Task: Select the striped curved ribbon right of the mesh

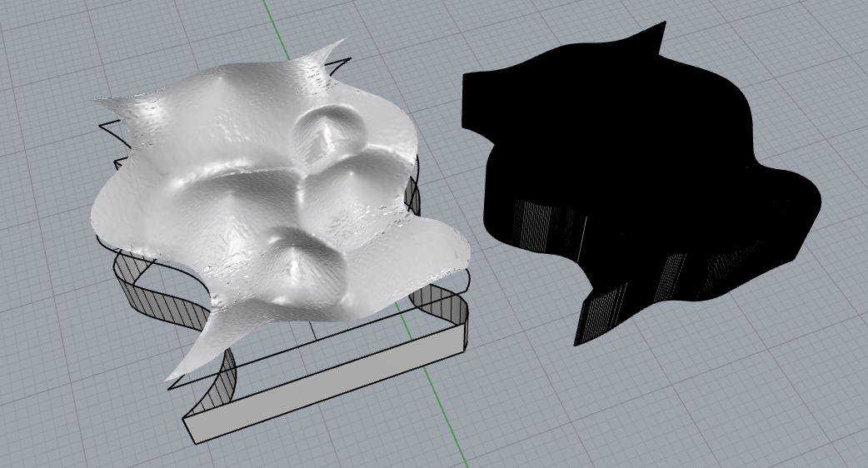Action: click(x=443, y=304)
